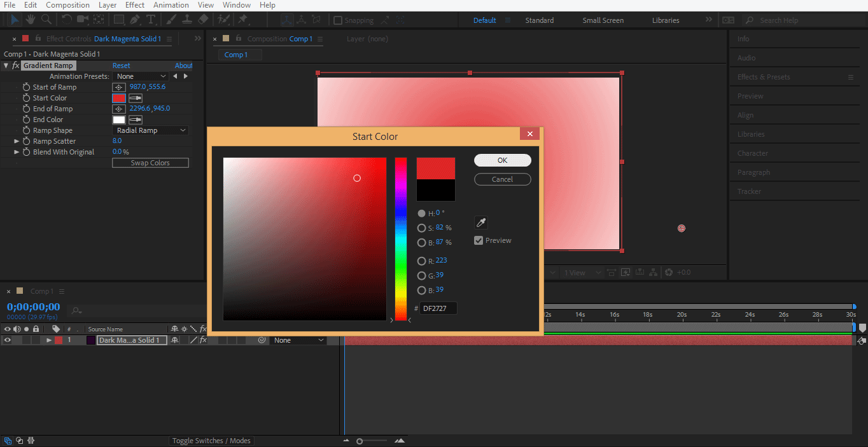Image resolution: width=868 pixels, height=447 pixels.
Task: Uncheck the Preview checkbox
Action: point(479,240)
